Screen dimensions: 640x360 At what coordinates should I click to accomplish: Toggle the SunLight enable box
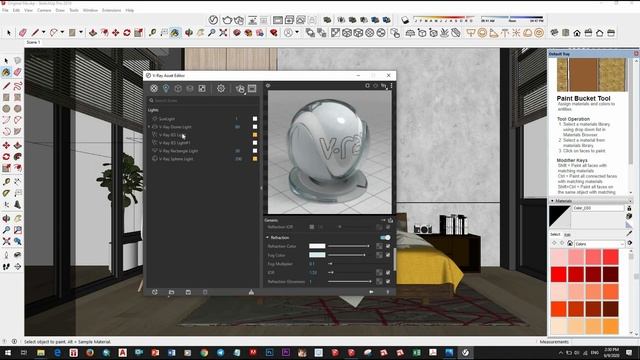tap(255, 119)
